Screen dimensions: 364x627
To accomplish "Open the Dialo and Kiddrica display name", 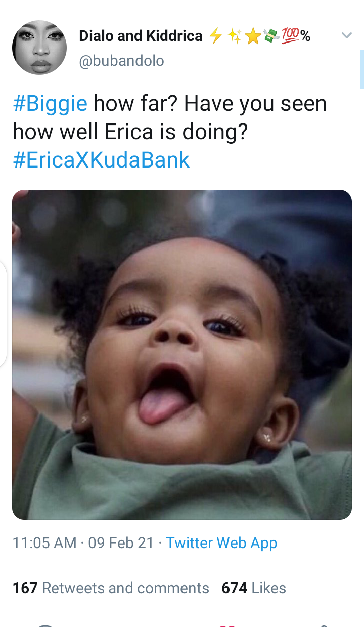I will (x=141, y=36).
